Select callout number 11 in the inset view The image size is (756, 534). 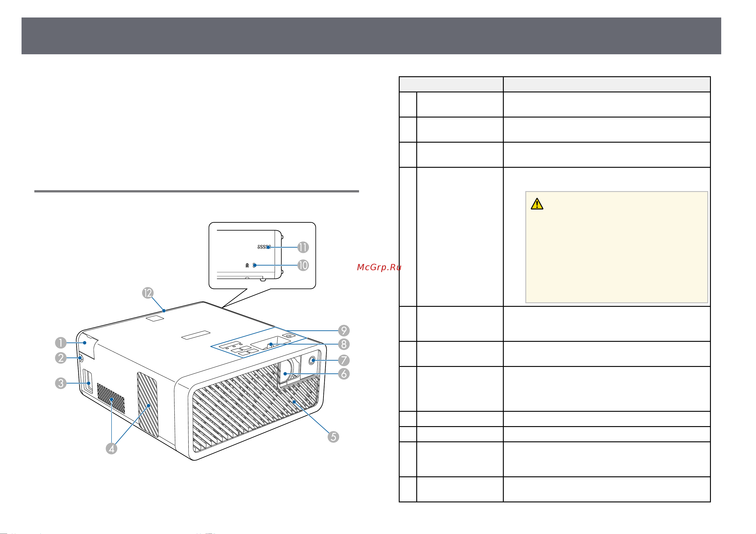pos(303,247)
